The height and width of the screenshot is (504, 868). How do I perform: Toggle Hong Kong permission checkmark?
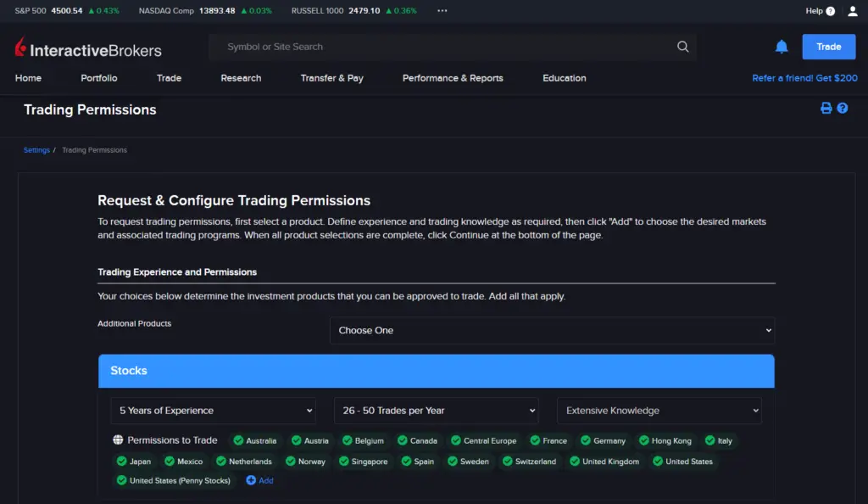click(x=644, y=440)
